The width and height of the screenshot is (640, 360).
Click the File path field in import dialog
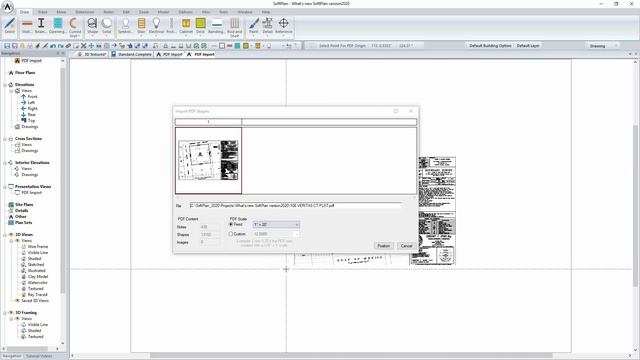296,206
